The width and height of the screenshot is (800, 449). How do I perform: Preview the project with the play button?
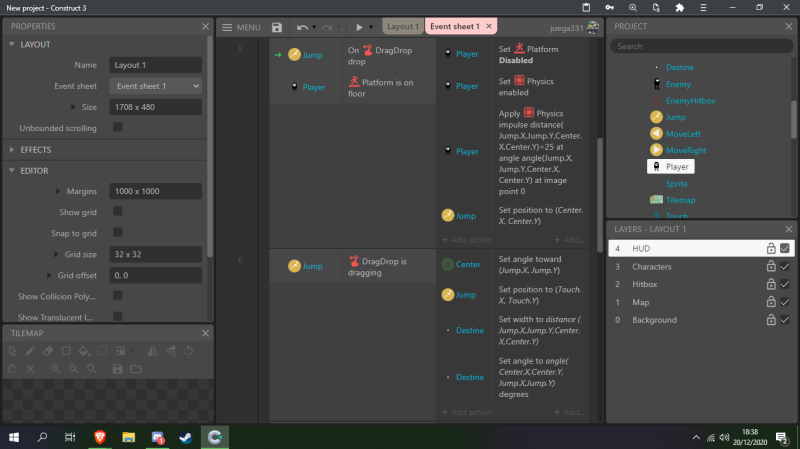tap(359, 27)
